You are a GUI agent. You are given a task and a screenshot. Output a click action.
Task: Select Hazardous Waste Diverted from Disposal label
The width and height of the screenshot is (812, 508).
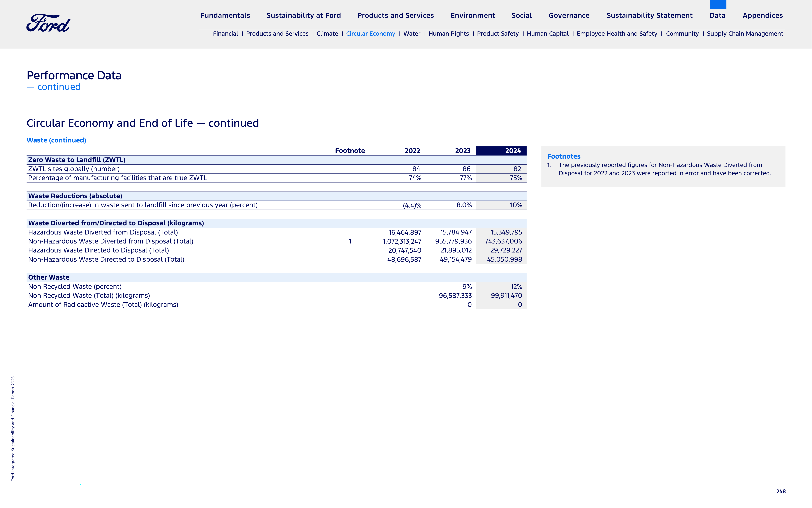103,232
